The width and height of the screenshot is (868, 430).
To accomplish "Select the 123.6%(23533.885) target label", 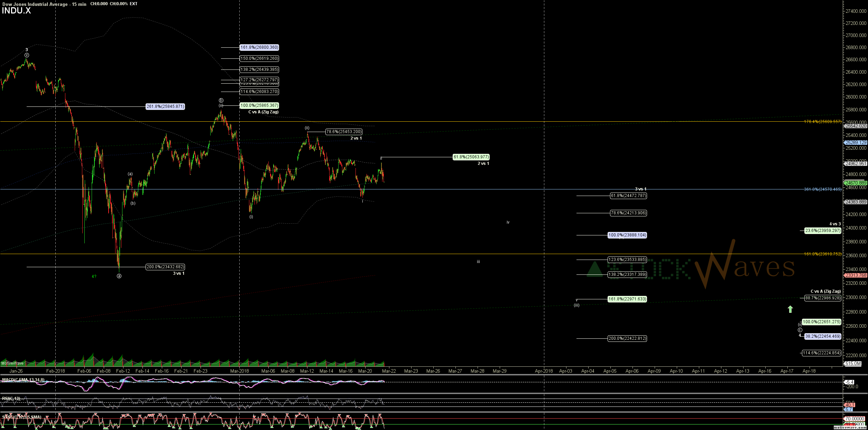I will coord(627,260).
